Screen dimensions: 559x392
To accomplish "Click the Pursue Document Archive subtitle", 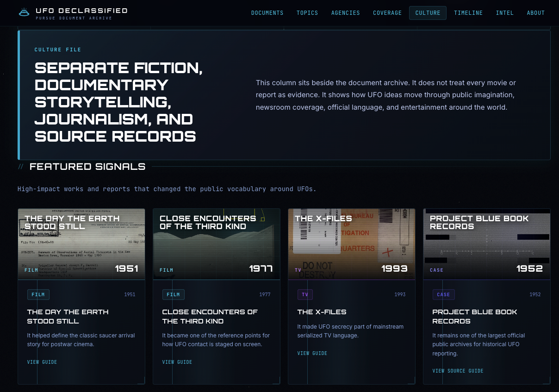I will [74, 19].
